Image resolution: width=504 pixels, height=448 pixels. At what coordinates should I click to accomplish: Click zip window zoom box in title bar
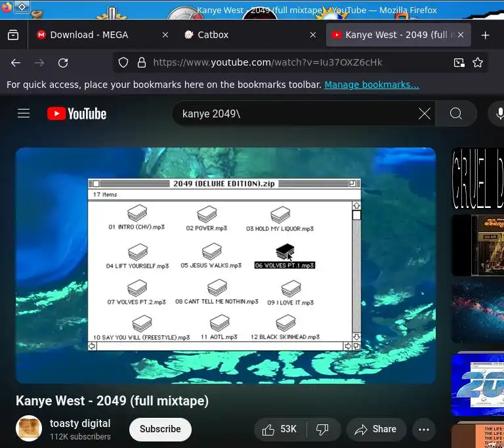pyautogui.click(x=352, y=184)
